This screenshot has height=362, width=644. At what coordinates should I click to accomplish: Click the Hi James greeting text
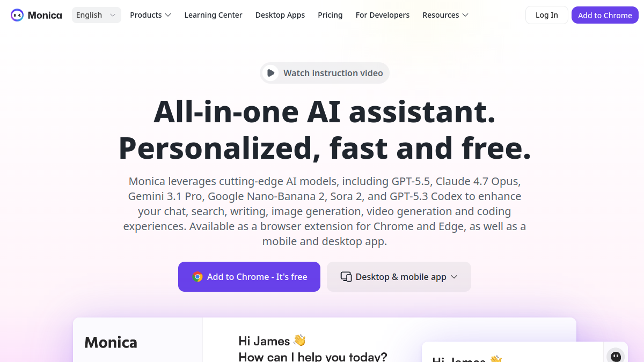click(x=272, y=341)
